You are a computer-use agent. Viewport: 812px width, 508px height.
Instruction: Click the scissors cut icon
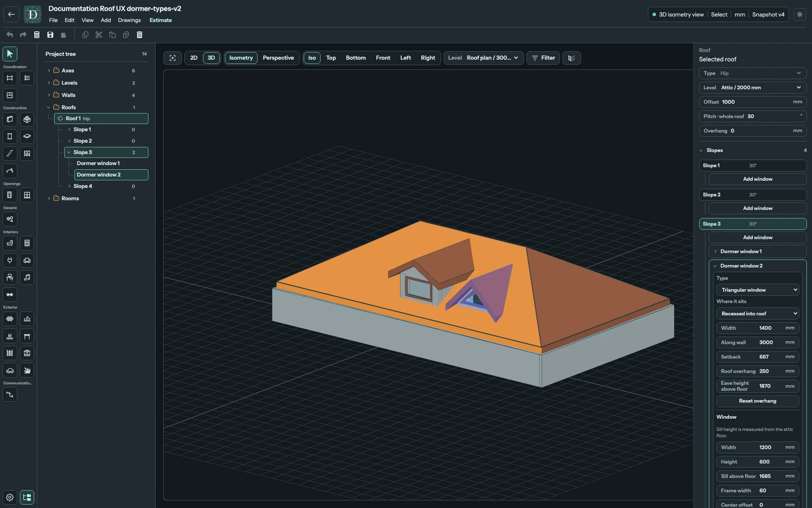tap(99, 35)
